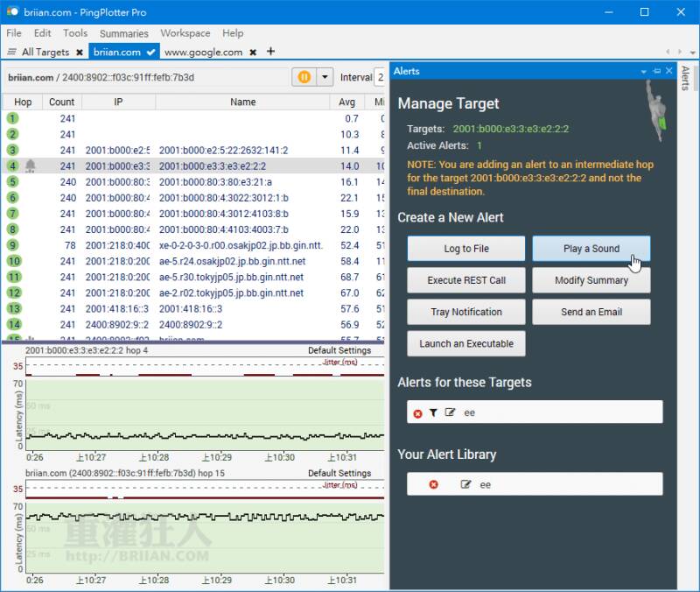Open the Interval combo box
Image resolution: width=700 pixels, height=592 pixels.
point(380,77)
